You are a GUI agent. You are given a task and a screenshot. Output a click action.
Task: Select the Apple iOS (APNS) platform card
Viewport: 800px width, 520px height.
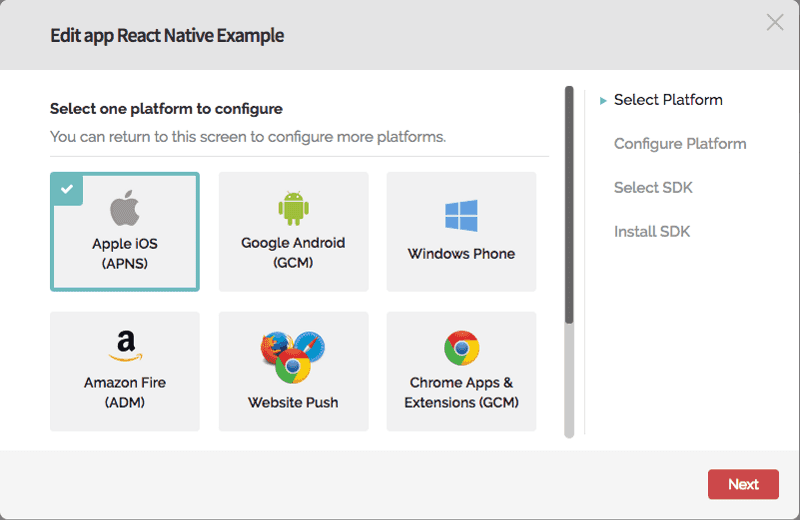(x=125, y=232)
